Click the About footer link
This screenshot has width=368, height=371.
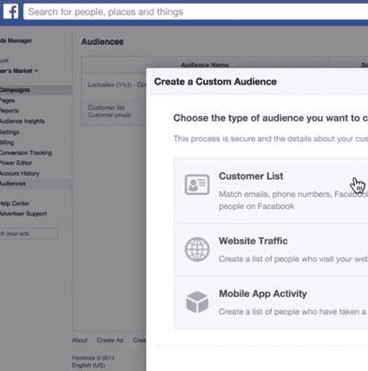coord(80,340)
